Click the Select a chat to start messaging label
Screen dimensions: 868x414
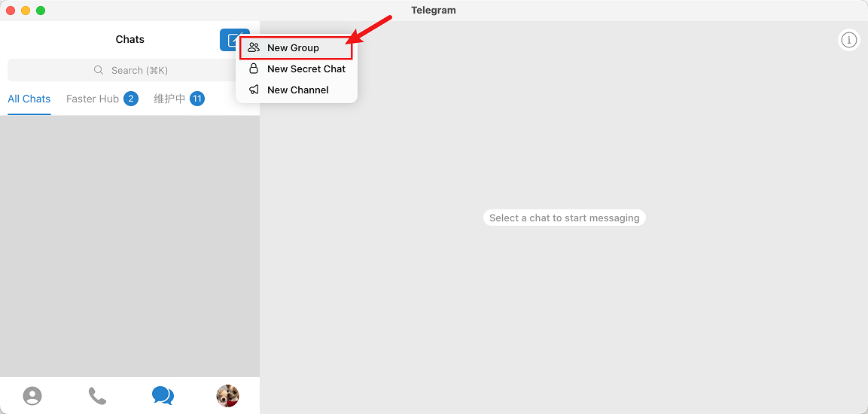coord(564,218)
